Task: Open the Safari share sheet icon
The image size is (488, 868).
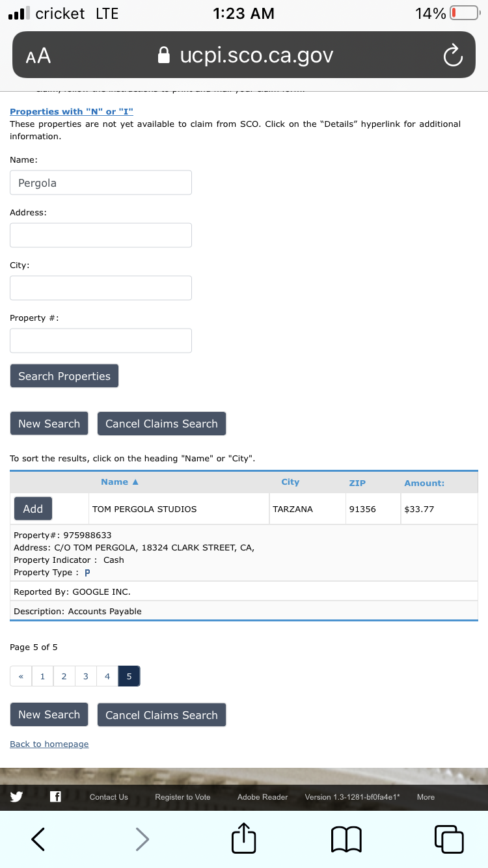Action: (x=244, y=837)
